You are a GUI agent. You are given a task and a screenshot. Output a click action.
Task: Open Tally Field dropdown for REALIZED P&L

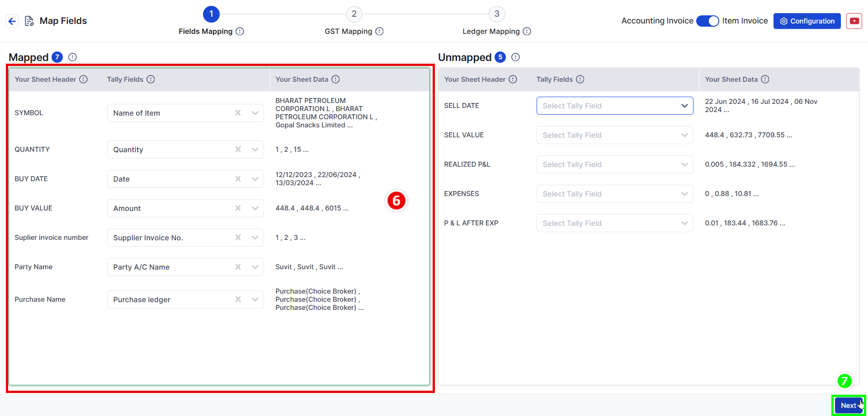(x=615, y=164)
